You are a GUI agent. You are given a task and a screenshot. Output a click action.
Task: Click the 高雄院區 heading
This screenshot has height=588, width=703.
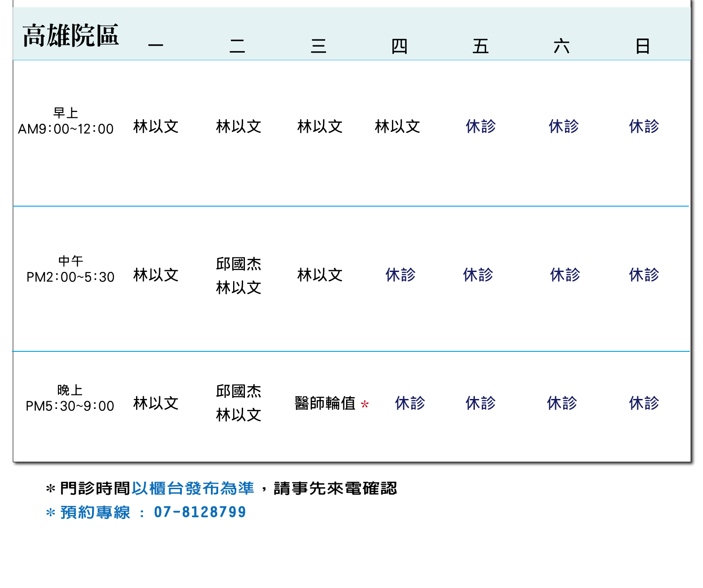(x=71, y=35)
